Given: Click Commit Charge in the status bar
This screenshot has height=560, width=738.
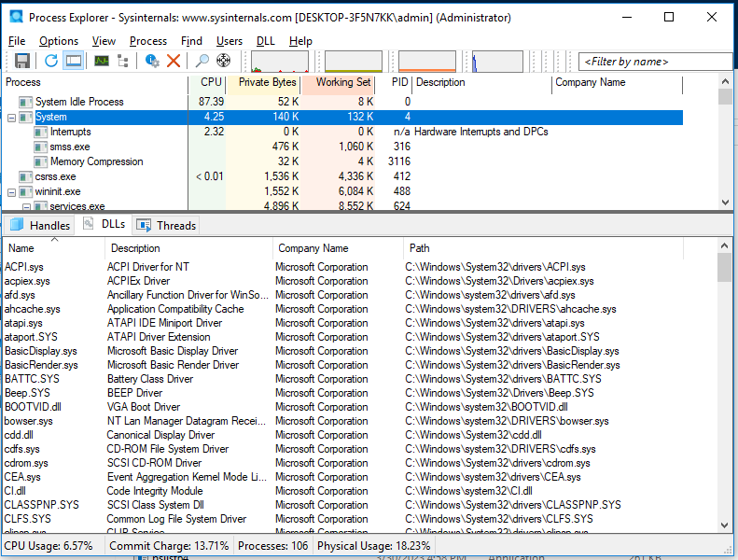Looking at the screenshot, I should point(169,546).
